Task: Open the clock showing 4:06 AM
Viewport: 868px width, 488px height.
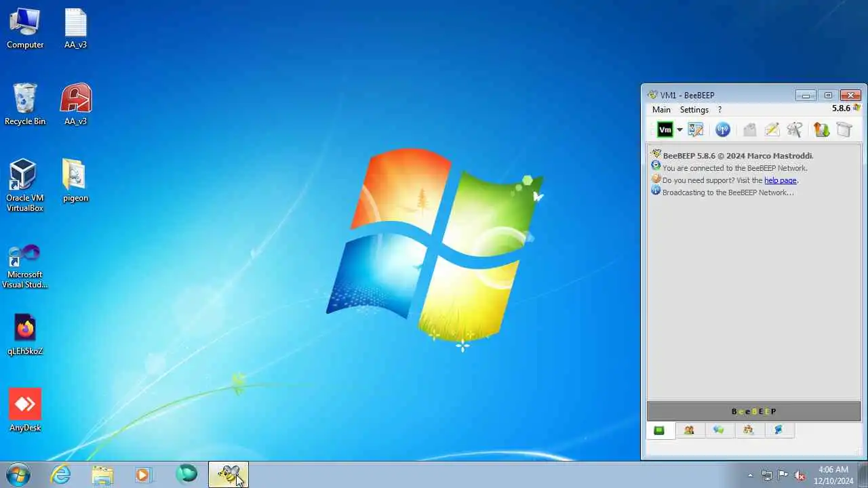Action: [x=833, y=475]
